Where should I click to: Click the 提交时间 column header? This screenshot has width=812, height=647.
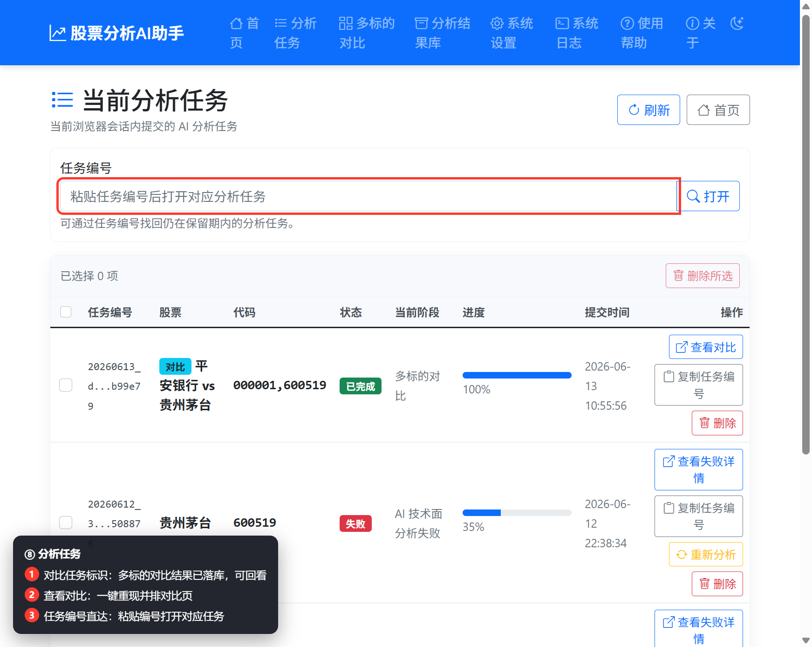(x=607, y=312)
